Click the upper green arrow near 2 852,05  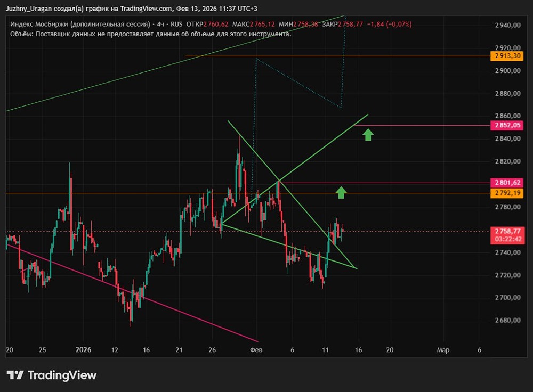(368, 134)
